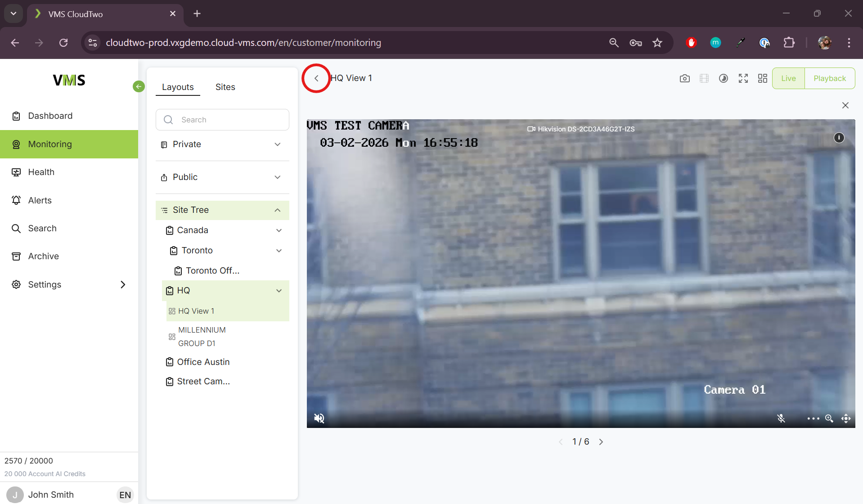Switch to Playback mode
Screen dimensions: 863x504
tap(829, 78)
